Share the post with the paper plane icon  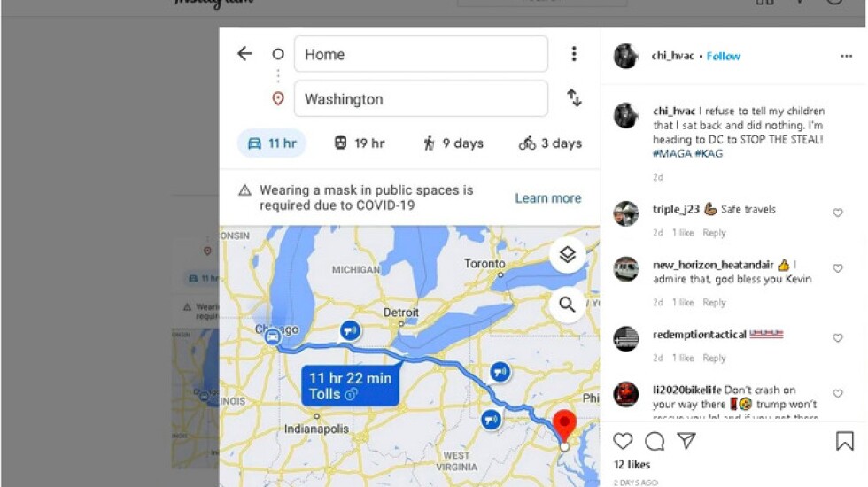[686, 441]
